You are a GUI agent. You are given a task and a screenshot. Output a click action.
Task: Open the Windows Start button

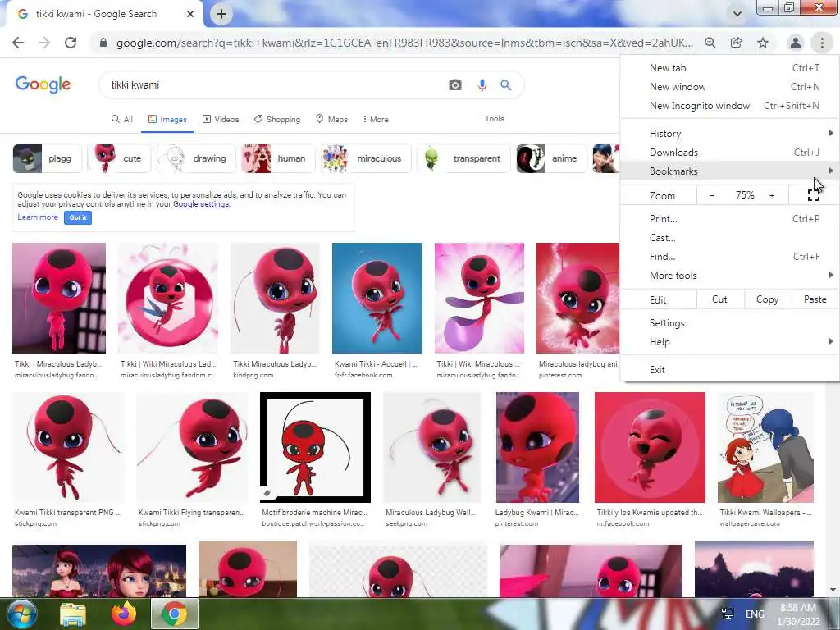tap(21, 614)
